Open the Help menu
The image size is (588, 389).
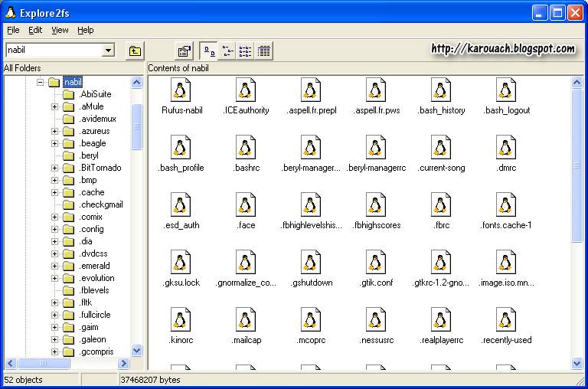pyautogui.click(x=86, y=30)
